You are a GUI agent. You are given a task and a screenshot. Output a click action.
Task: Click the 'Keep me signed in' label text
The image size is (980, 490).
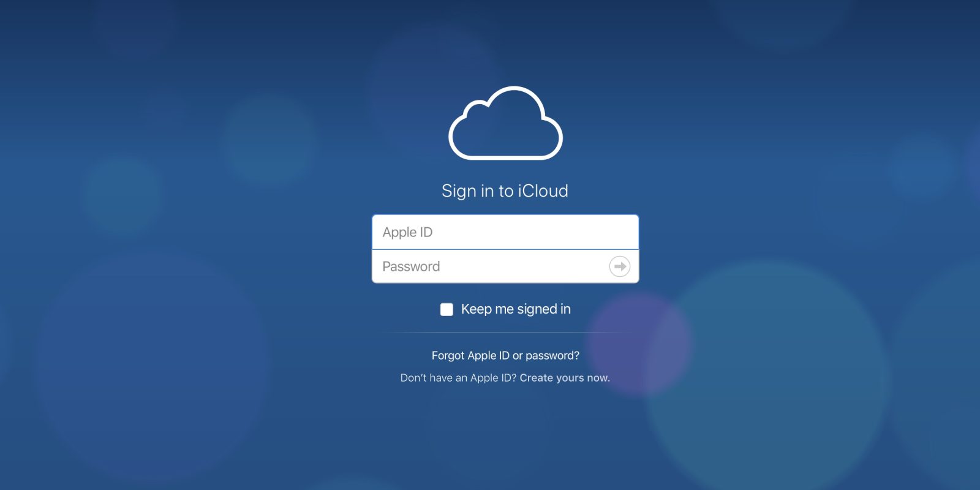515,309
